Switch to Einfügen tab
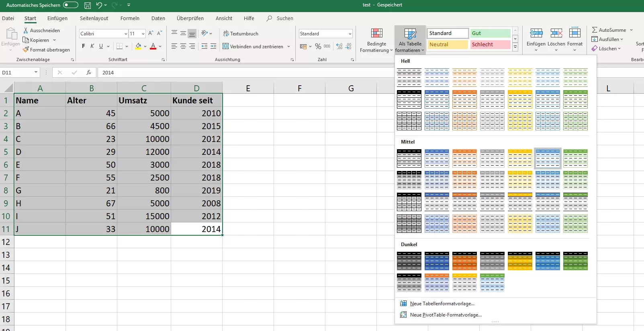 (57, 19)
